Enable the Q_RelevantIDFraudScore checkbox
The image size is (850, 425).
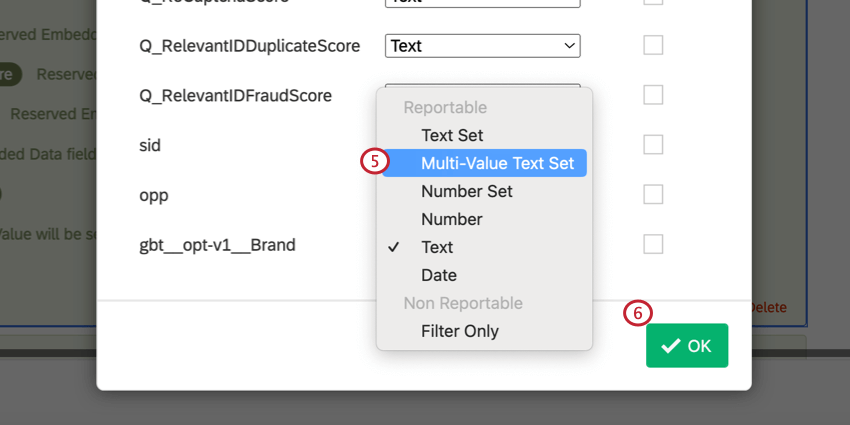click(653, 95)
